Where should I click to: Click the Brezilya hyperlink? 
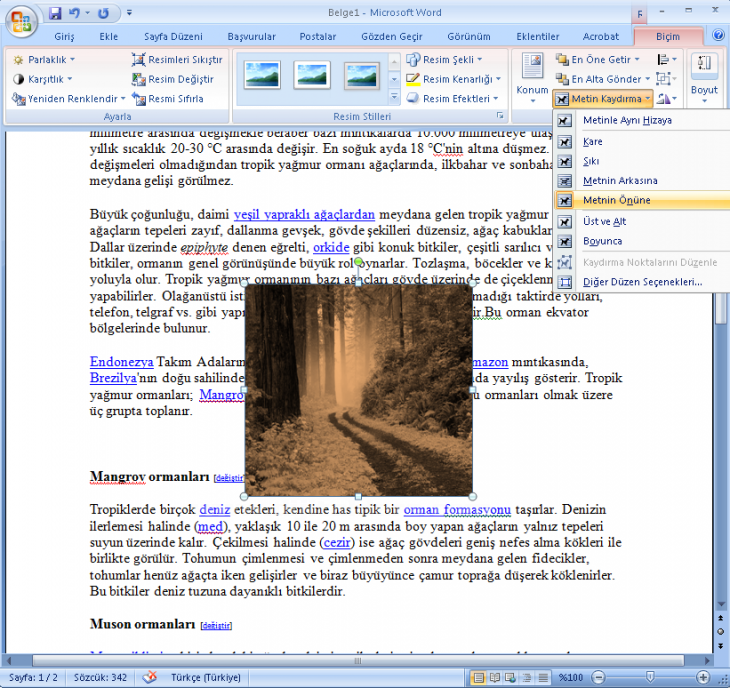click(x=113, y=378)
